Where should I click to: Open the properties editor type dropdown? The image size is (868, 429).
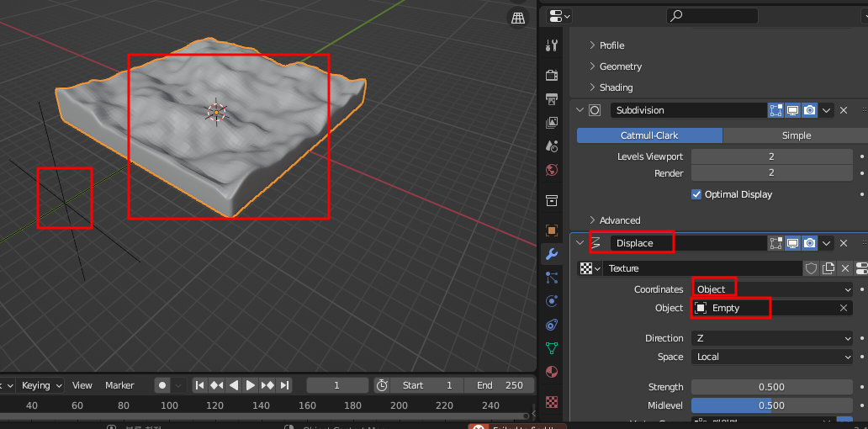559,16
